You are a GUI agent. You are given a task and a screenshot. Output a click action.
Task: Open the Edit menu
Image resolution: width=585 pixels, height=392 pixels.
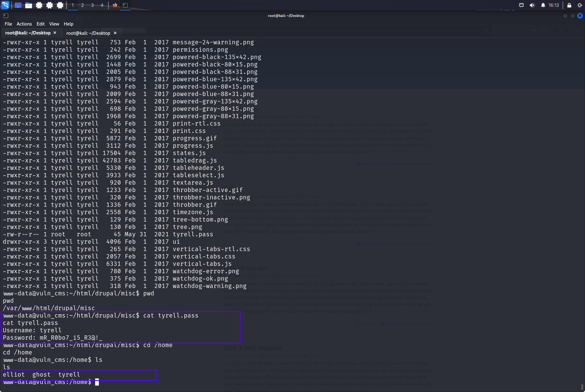click(x=40, y=24)
